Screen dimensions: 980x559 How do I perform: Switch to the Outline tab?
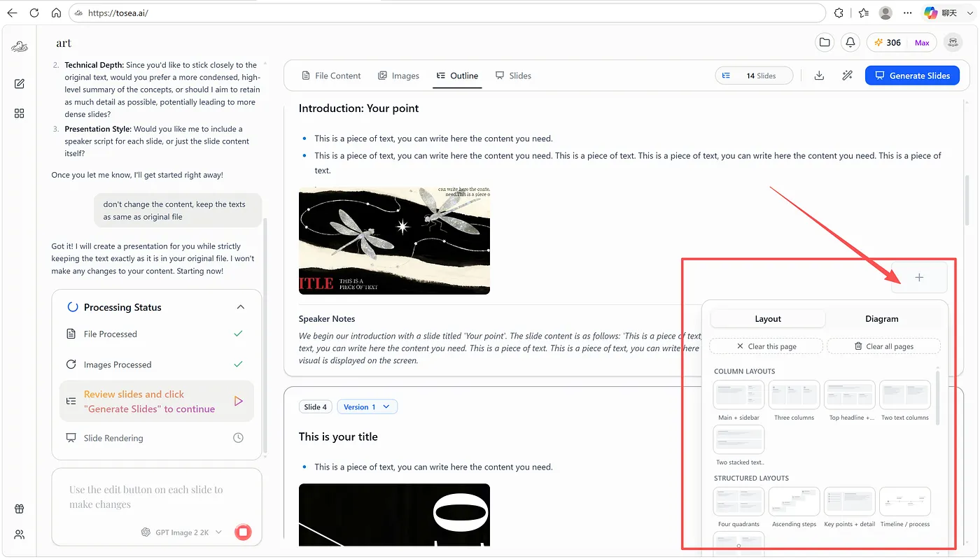click(457, 76)
